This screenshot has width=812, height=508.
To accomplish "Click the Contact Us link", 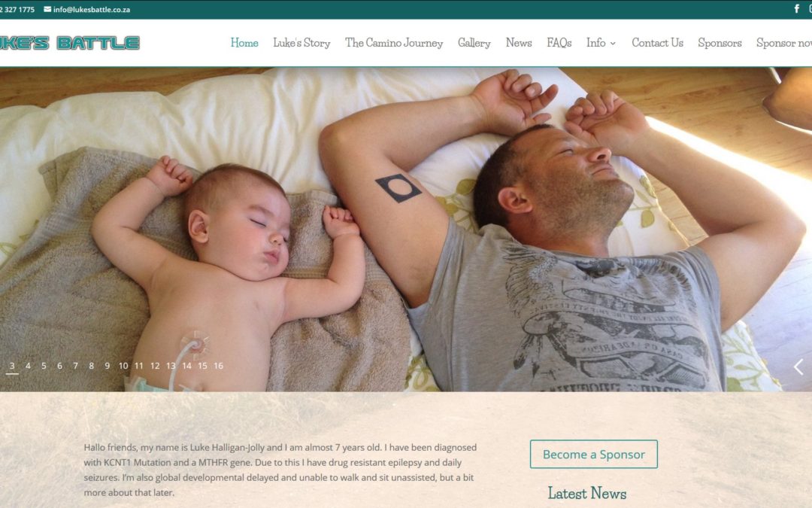I will [x=658, y=43].
